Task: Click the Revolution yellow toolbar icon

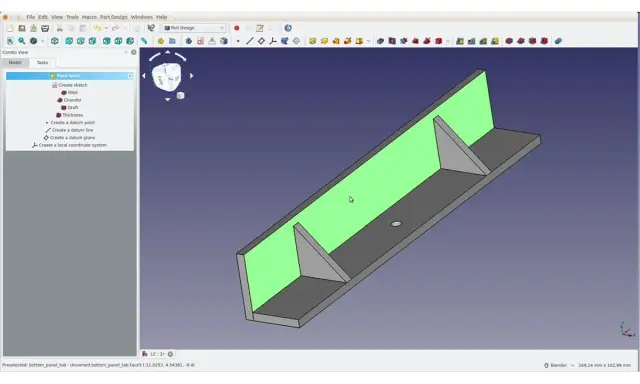Action: tap(324, 41)
